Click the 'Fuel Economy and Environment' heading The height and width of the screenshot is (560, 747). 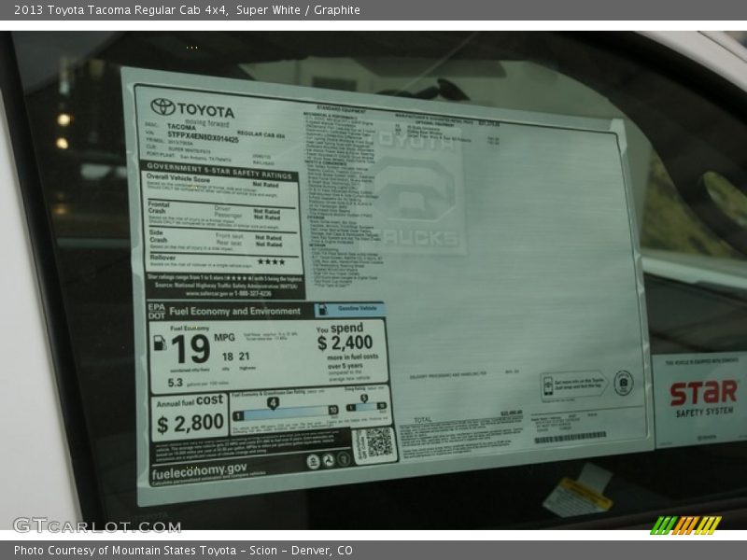click(x=235, y=312)
